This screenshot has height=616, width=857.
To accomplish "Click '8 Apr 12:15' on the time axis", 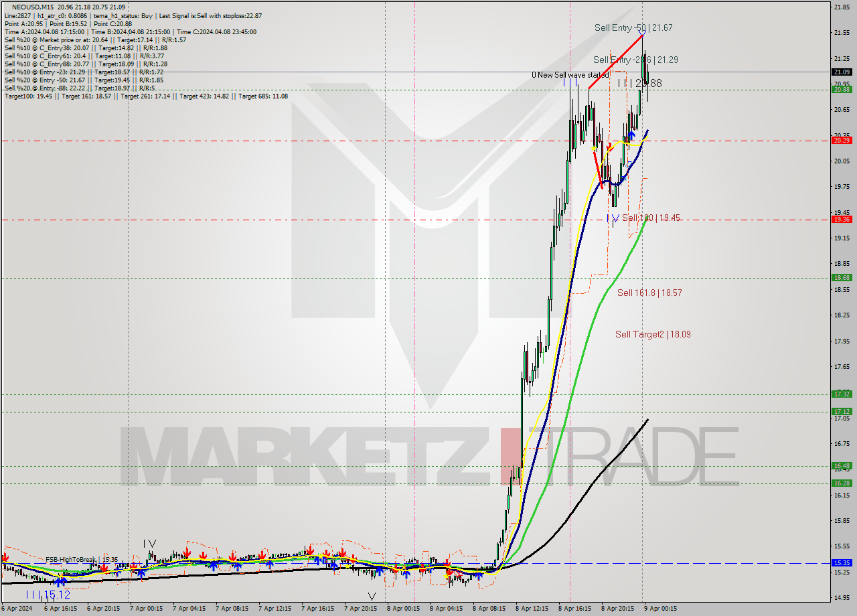I will pyautogui.click(x=532, y=609).
